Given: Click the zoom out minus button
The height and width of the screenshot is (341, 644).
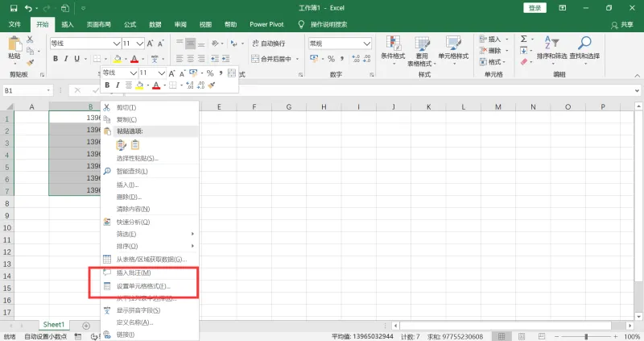Looking at the screenshot, I should [556, 336].
